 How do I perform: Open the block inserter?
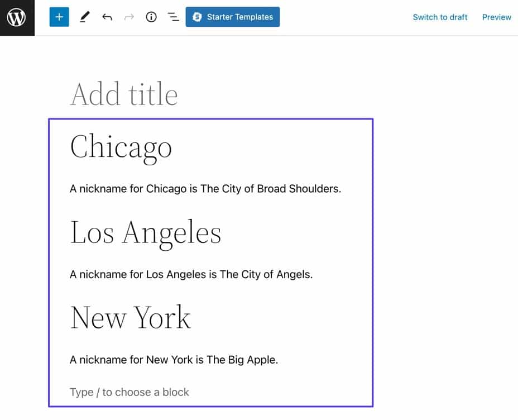[x=59, y=17]
